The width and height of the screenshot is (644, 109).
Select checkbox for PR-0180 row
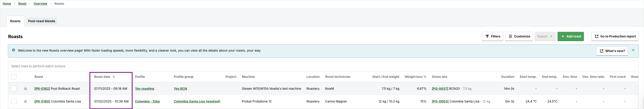pyautogui.click(x=14, y=102)
